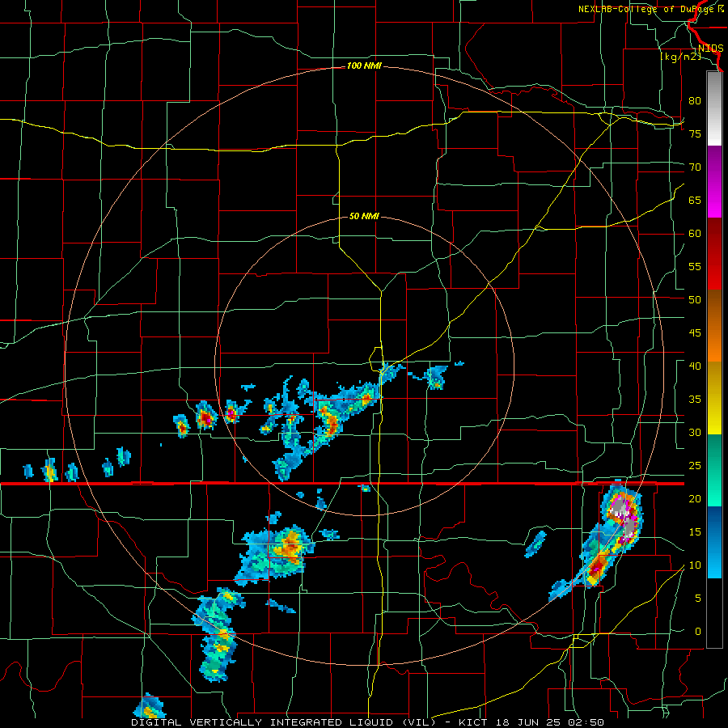Screen dimensions: 728x728
Task: Click the "75" value on the scale
Action: 695,133
